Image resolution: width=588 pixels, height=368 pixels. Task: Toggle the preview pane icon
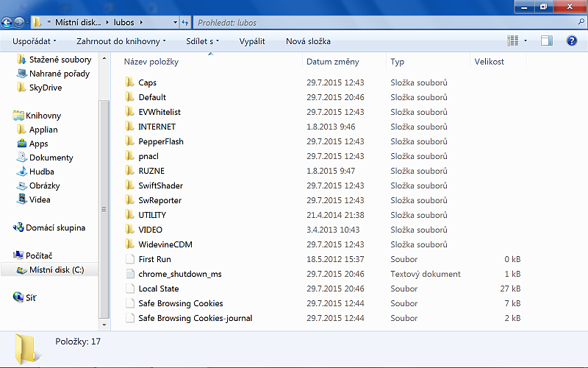(546, 41)
